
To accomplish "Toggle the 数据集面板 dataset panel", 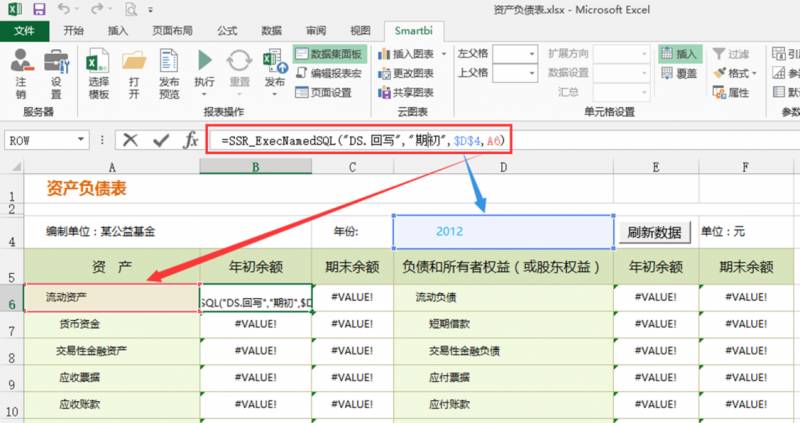I will click(330, 54).
